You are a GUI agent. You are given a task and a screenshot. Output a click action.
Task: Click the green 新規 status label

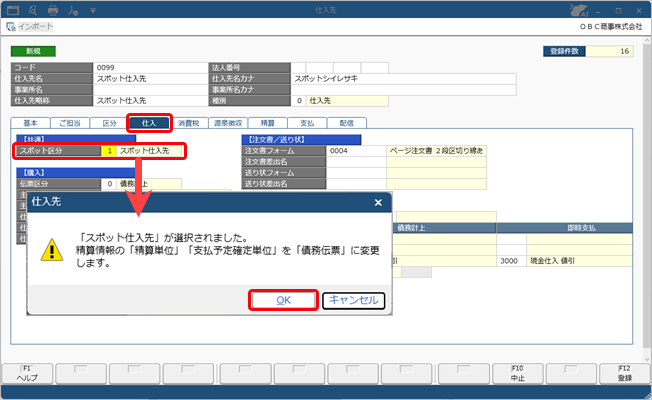coord(33,51)
